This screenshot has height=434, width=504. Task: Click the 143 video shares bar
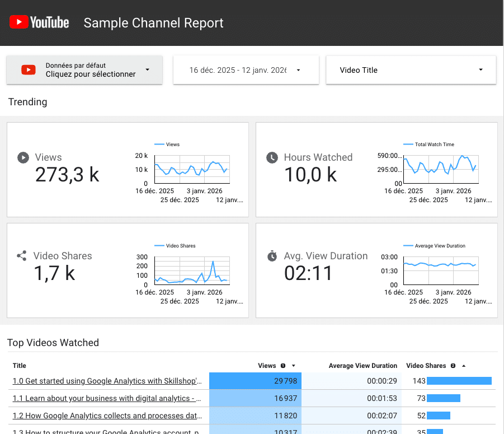(x=459, y=381)
